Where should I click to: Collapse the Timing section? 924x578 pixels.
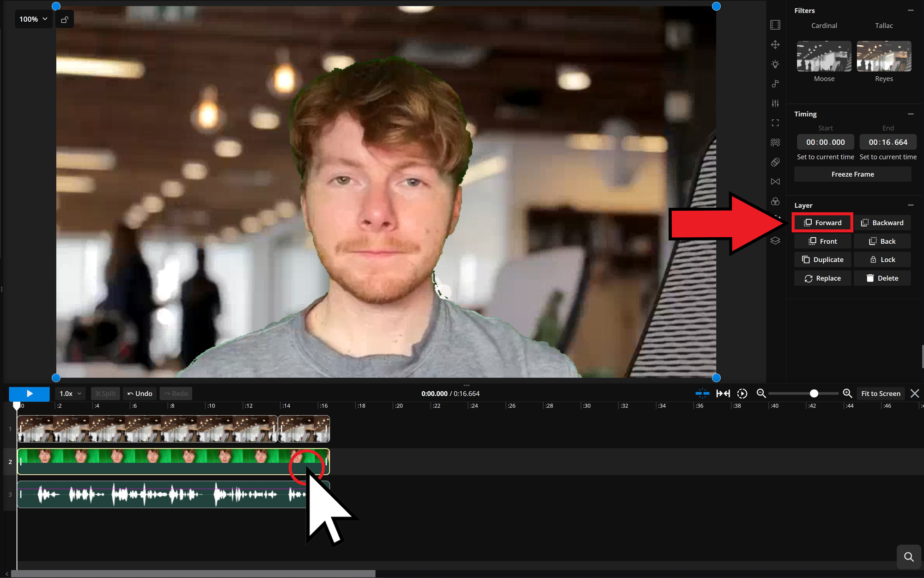pyautogui.click(x=911, y=114)
